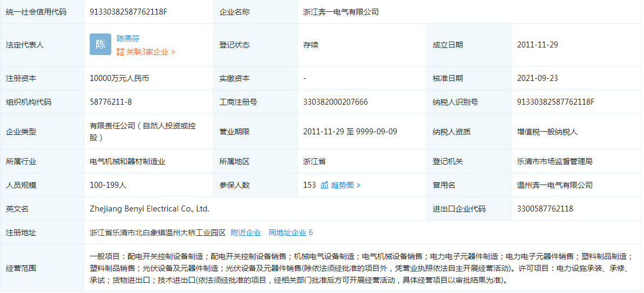
Task: Click the 法定代表人 label cell
Action: click(x=42, y=45)
